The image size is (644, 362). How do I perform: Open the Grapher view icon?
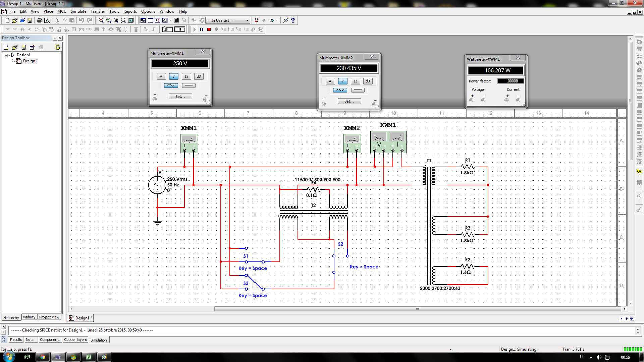point(165,20)
